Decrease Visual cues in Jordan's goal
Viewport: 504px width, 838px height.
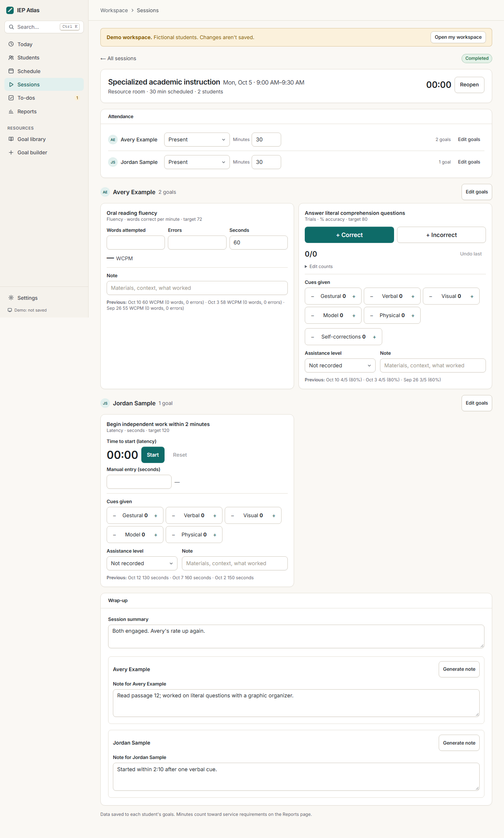tap(232, 516)
